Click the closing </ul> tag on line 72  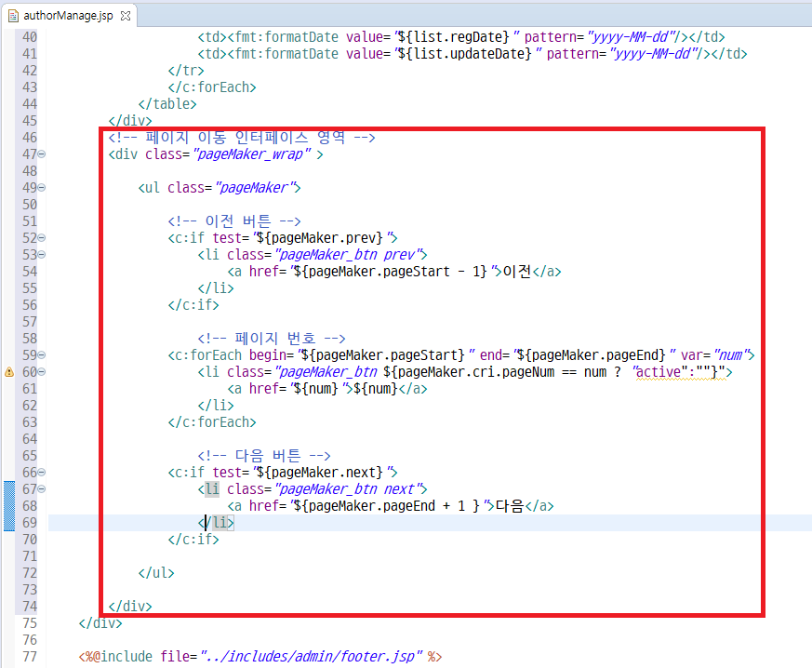(156, 573)
